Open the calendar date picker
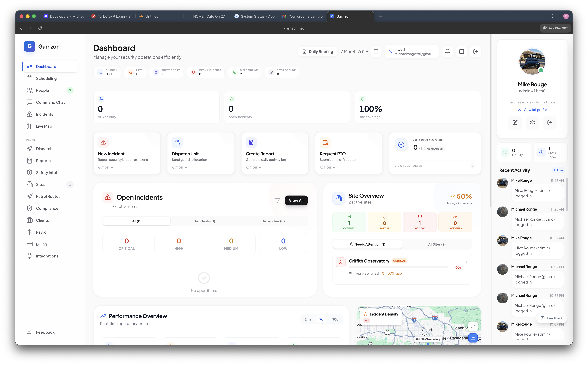The width and height of the screenshot is (588, 365). click(x=376, y=51)
